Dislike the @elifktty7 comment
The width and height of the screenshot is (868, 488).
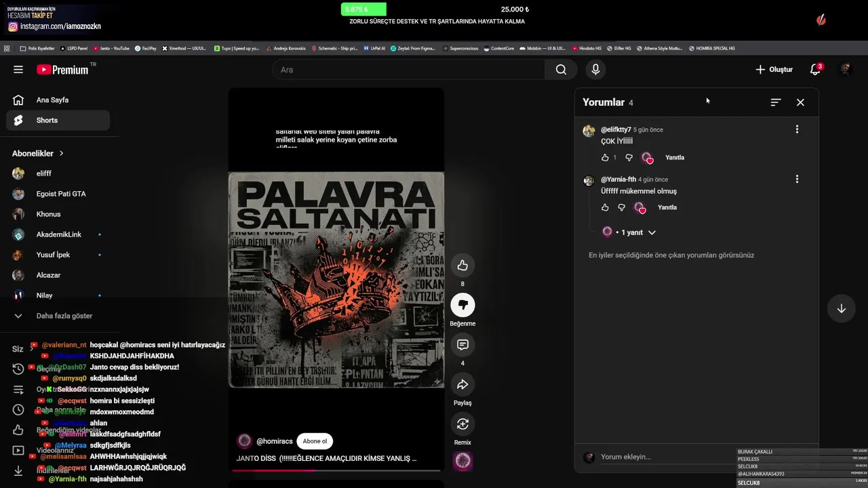click(629, 157)
